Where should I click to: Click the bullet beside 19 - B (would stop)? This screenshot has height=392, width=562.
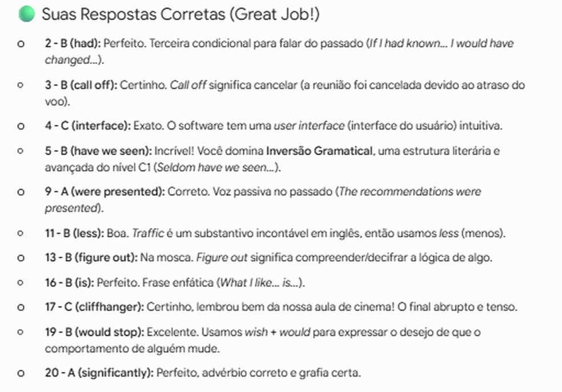(21, 332)
